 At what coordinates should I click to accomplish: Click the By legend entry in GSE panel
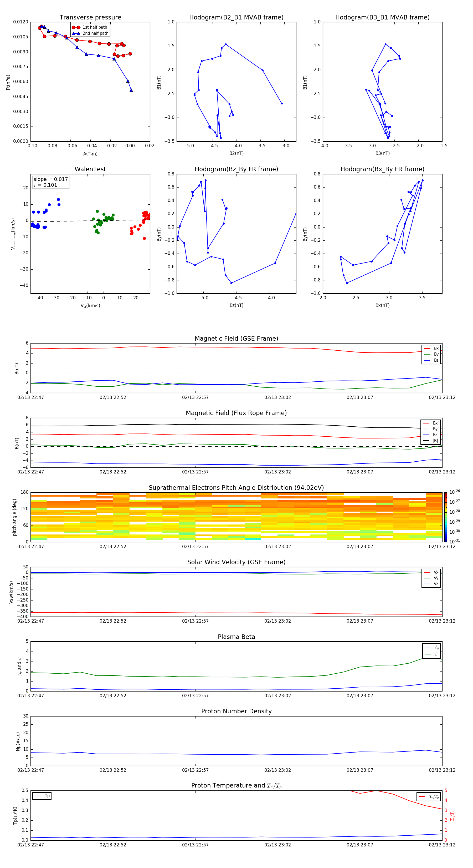coord(431,354)
